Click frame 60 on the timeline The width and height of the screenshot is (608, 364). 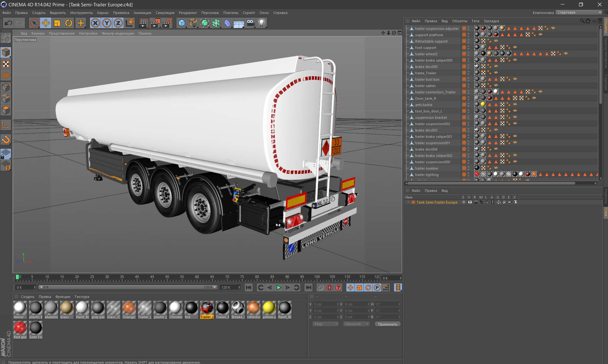coord(197,277)
